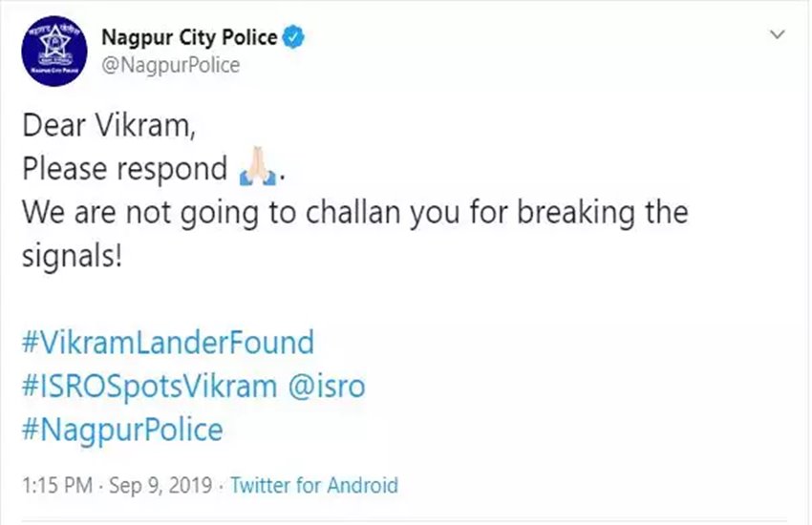Open the #ISROSpotsVikram hashtag
812x525 pixels.
coord(150,387)
